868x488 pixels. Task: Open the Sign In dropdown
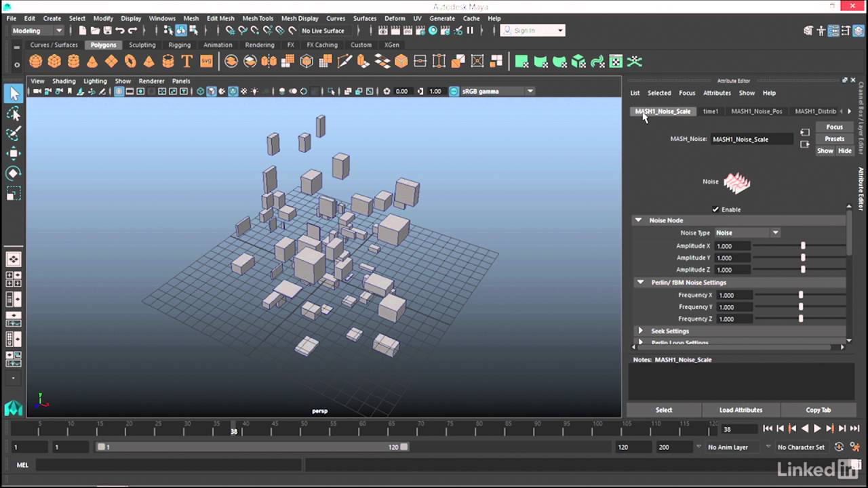click(532, 30)
